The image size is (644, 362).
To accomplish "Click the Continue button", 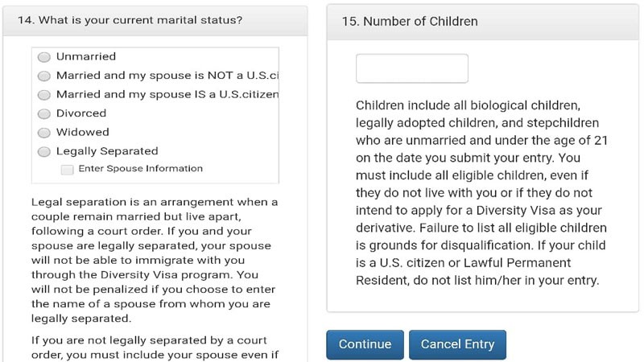I will tap(365, 344).
